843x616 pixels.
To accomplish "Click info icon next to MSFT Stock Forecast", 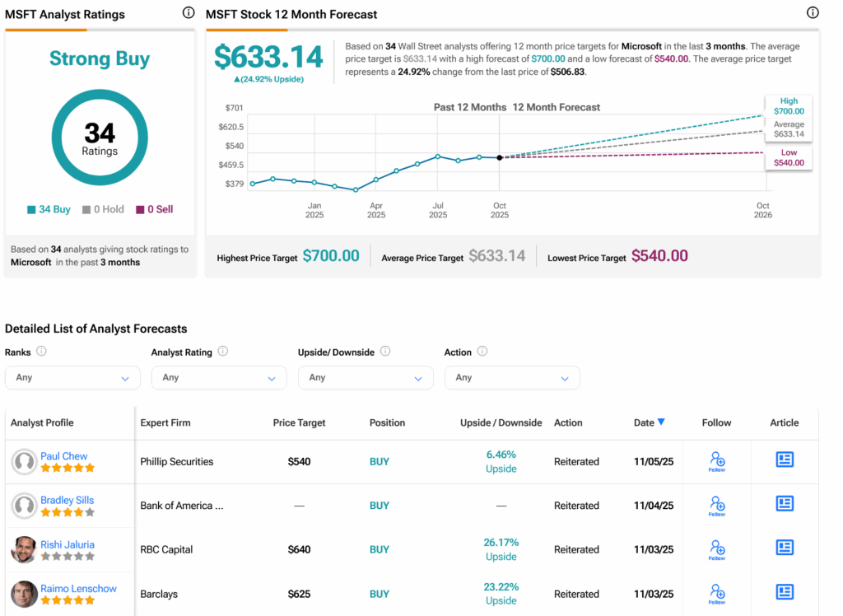I will [x=813, y=13].
